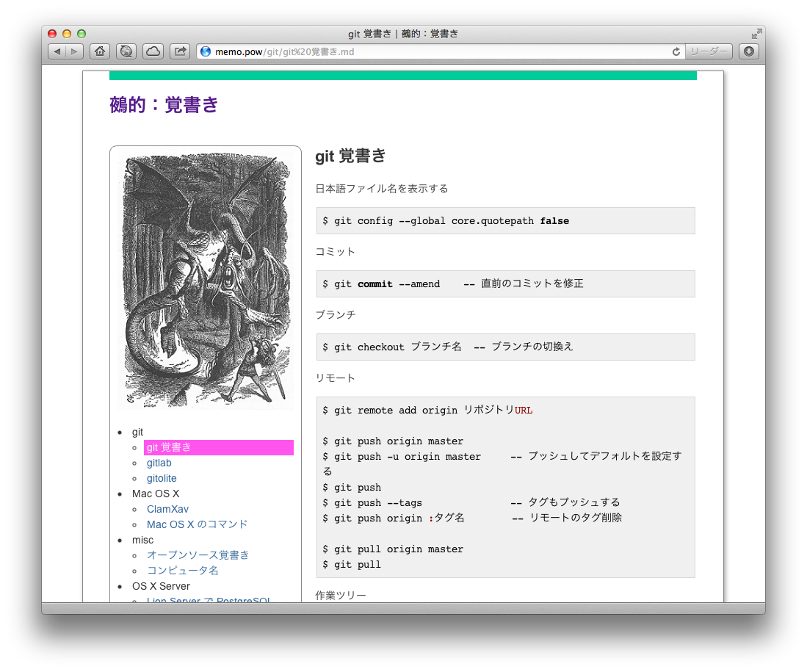The width and height of the screenshot is (807, 672).
Task: Open the site title 鵺的：覚書き link
Action: coord(164,105)
